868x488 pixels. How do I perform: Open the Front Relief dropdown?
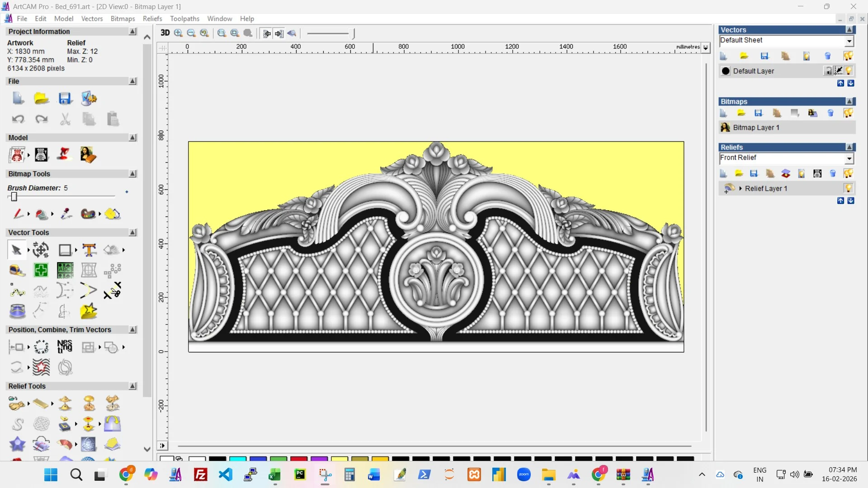(x=849, y=158)
